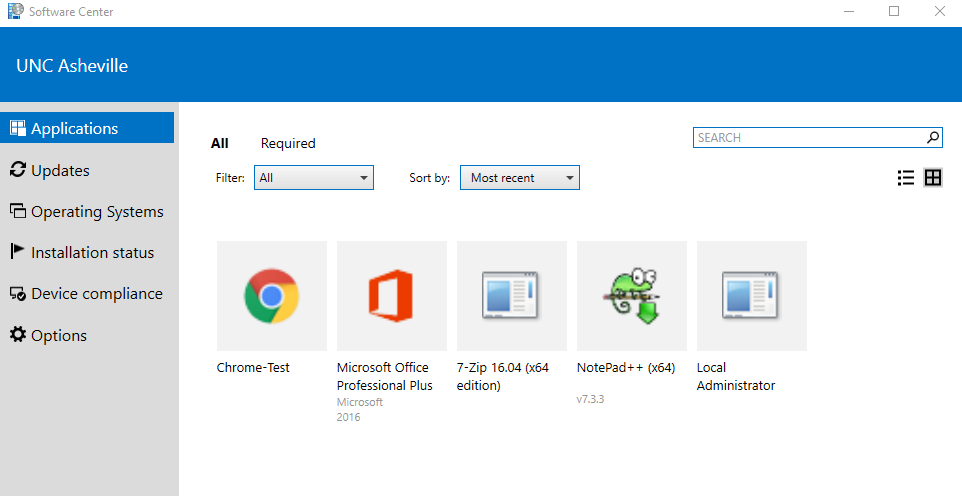Expand the Filter dropdown
The height and width of the screenshot is (496, 962).
pos(314,178)
